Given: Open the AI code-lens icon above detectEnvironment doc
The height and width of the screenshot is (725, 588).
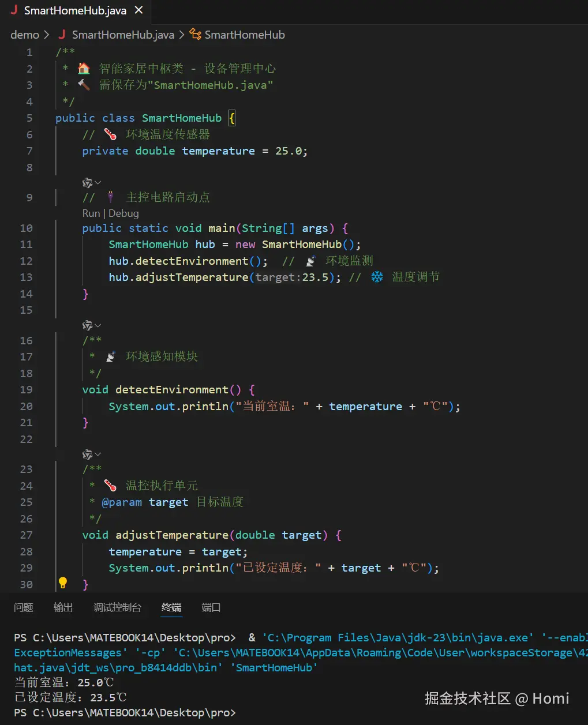Looking at the screenshot, I should [x=87, y=326].
